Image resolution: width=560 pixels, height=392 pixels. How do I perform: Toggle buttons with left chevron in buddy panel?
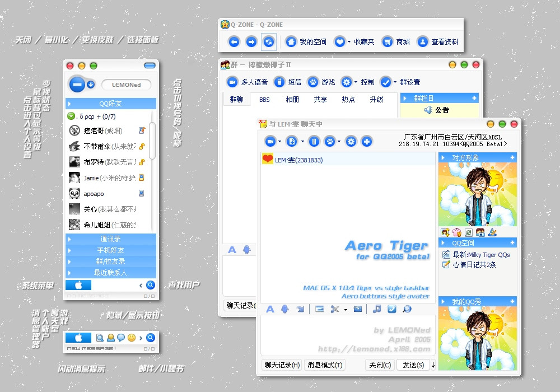point(141,285)
